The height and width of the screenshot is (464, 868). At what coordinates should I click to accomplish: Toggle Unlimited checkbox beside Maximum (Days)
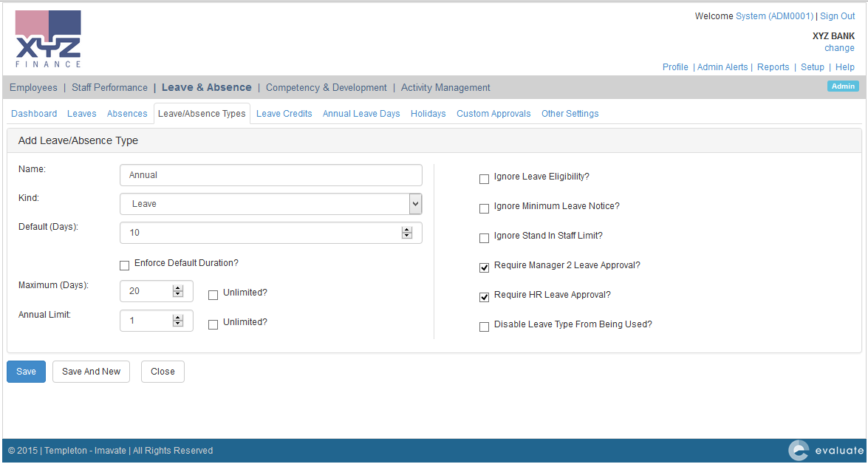[x=213, y=295]
